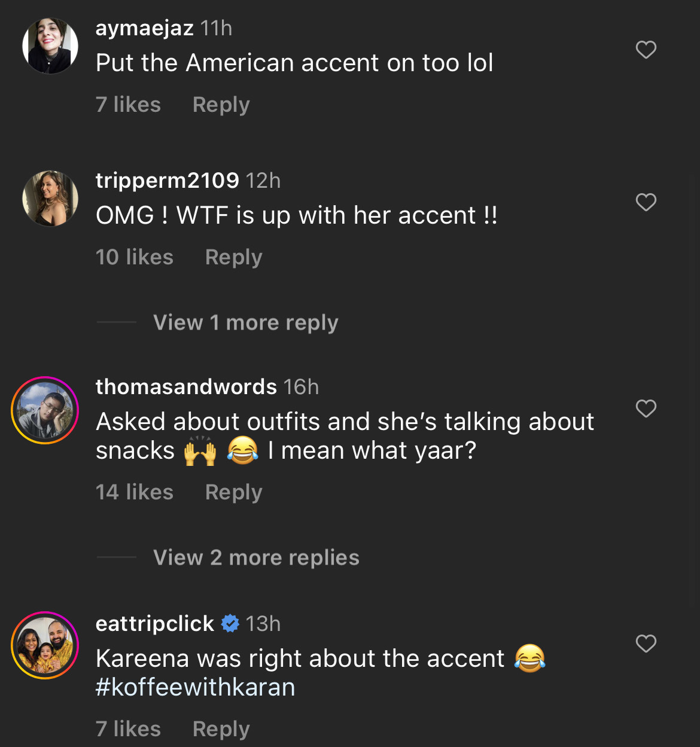
Task: Reply to aymaejaz's comment
Action: (x=221, y=105)
